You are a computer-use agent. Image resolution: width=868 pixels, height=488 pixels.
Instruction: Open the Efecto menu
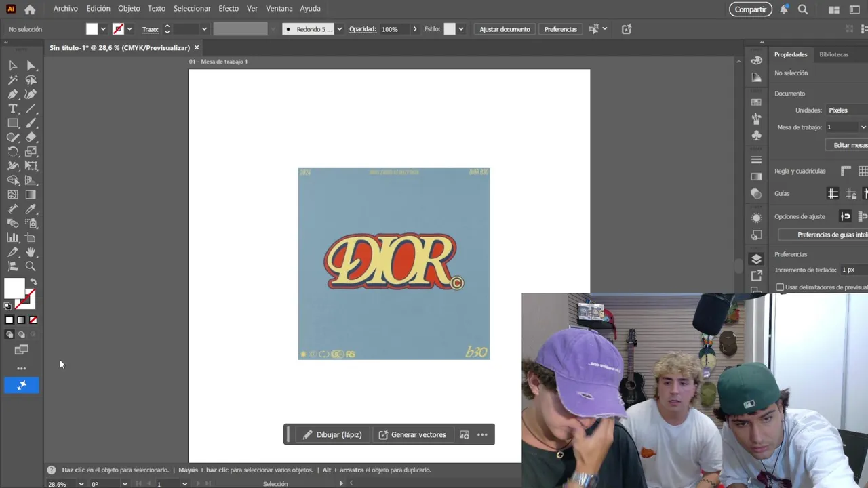click(x=229, y=9)
